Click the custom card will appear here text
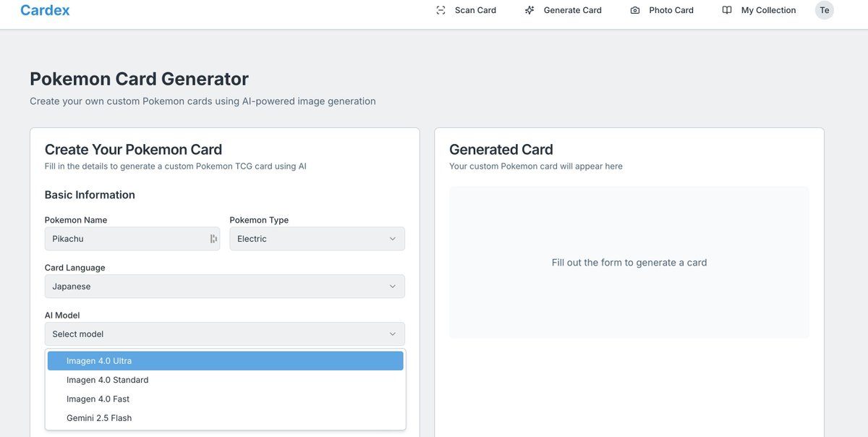The image size is (868, 437). (536, 166)
